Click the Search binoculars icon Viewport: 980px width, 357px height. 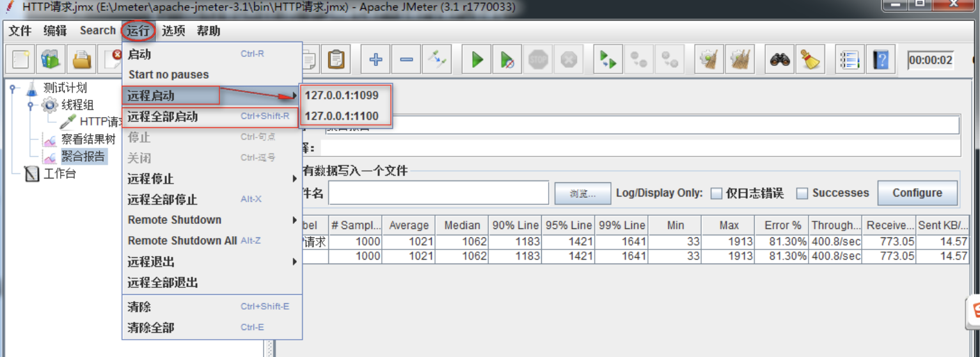(780, 60)
